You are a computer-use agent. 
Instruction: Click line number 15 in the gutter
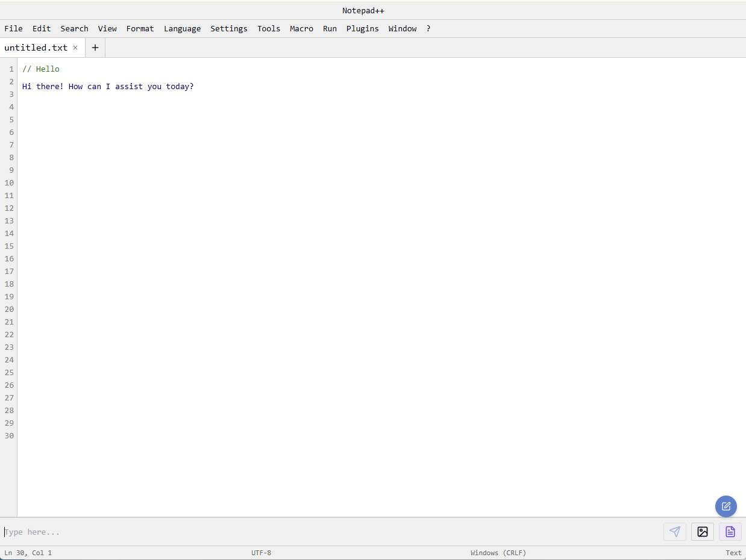pyautogui.click(x=9, y=246)
